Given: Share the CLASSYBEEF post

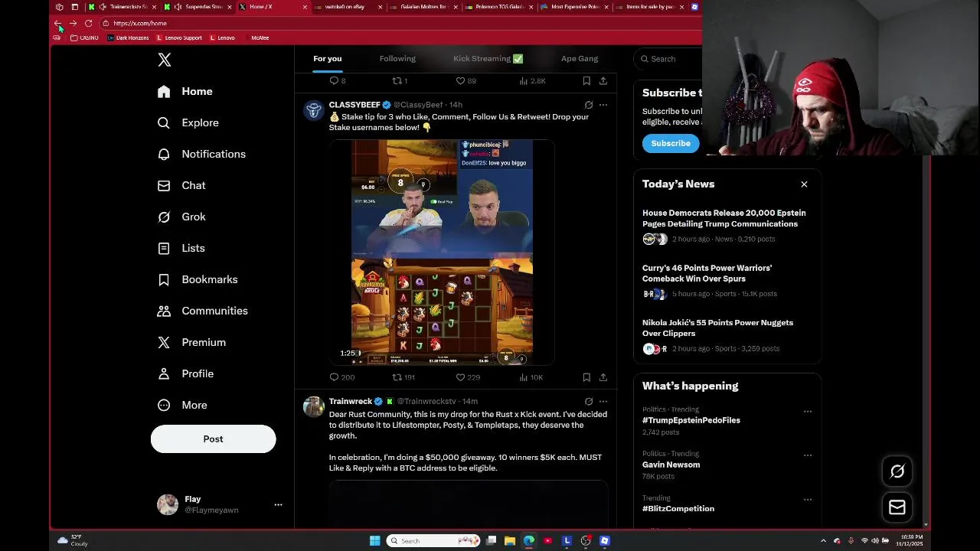Looking at the screenshot, I should point(603,377).
